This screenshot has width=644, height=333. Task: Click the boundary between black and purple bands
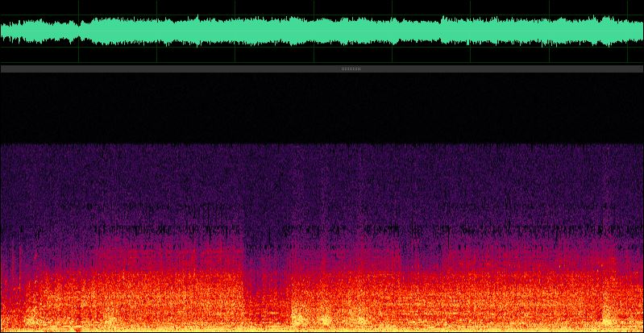click(x=322, y=144)
